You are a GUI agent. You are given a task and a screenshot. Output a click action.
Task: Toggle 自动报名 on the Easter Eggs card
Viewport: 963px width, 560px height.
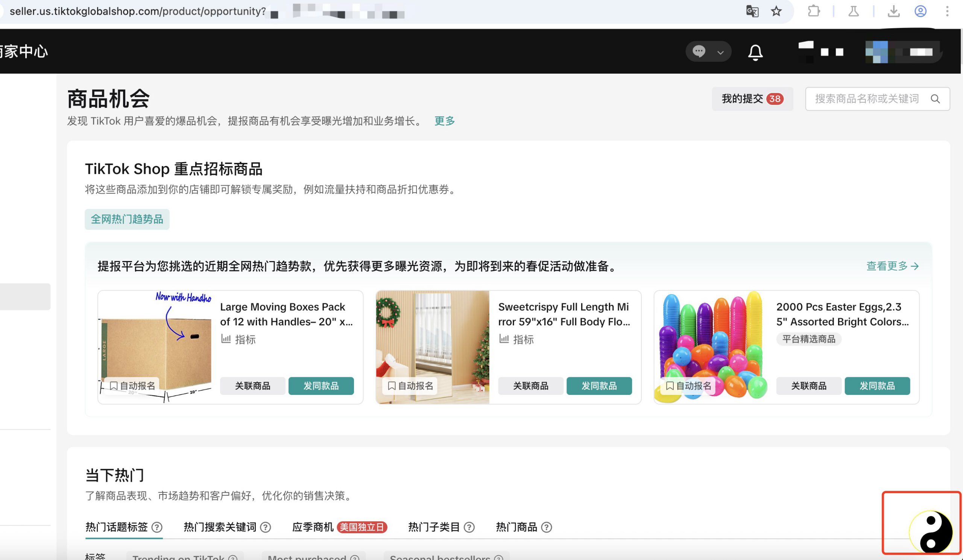click(x=688, y=386)
